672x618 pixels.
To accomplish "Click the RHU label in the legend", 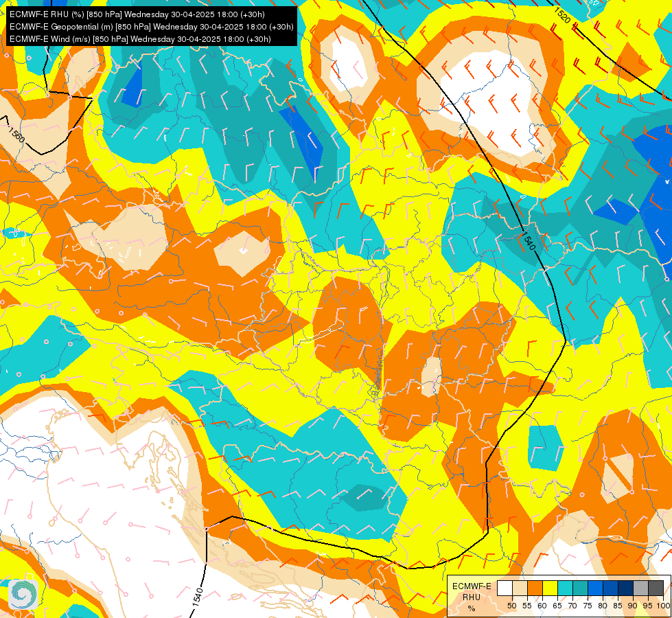I will pyautogui.click(x=472, y=597).
